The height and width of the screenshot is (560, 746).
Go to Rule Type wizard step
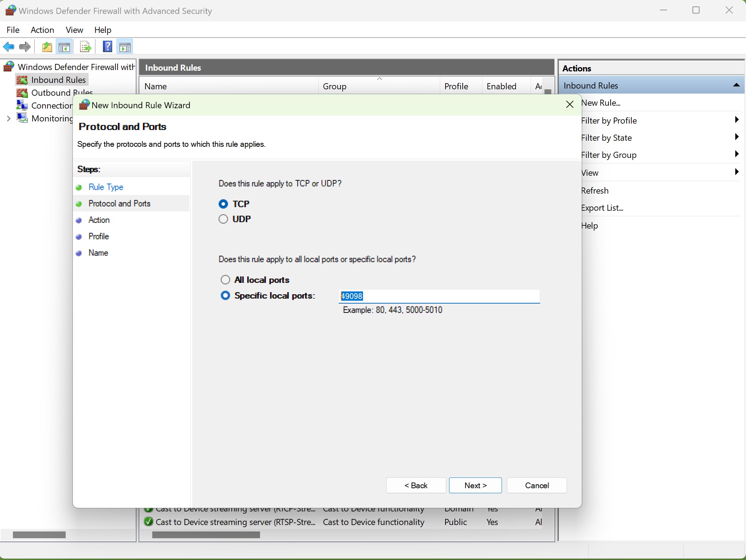(106, 187)
